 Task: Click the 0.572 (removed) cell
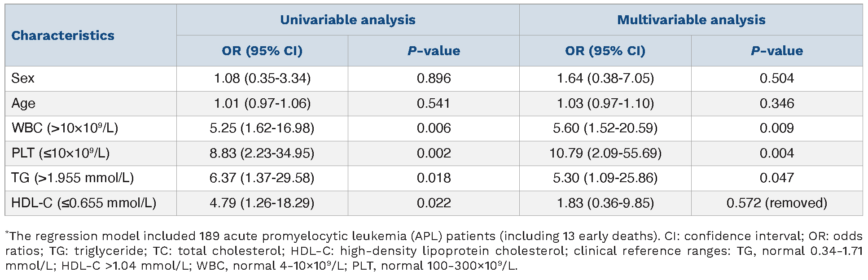[x=776, y=203]
